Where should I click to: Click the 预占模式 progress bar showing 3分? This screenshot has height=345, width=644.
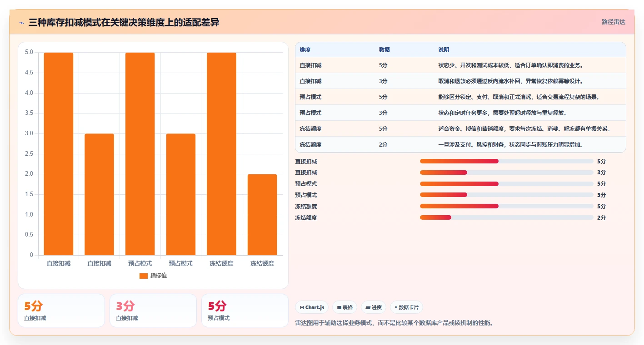pos(507,195)
